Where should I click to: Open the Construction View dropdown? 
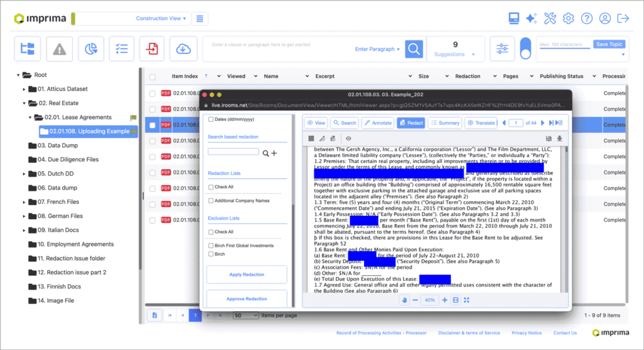pyautogui.click(x=162, y=18)
